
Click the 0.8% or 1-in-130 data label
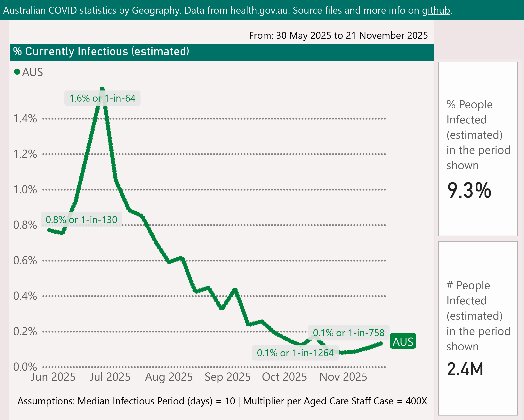[81, 220]
